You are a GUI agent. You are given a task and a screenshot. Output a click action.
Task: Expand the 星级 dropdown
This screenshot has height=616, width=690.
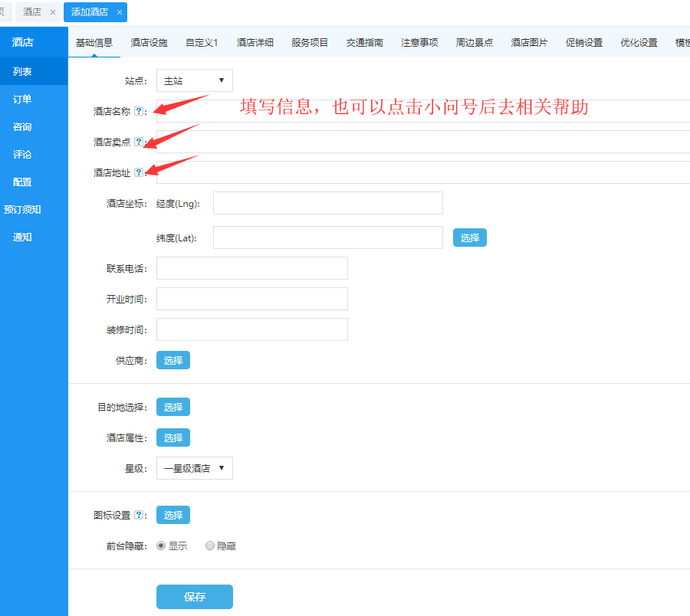194,468
